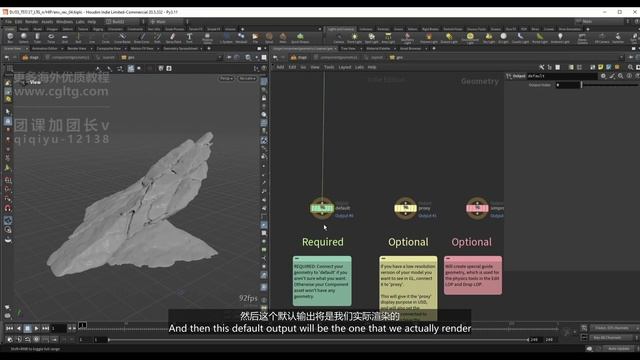
Task: Click the proxy output node
Action: (x=405, y=208)
